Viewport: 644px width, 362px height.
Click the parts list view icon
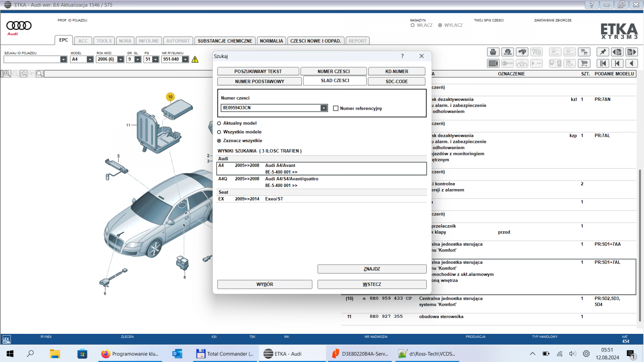(x=493, y=63)
